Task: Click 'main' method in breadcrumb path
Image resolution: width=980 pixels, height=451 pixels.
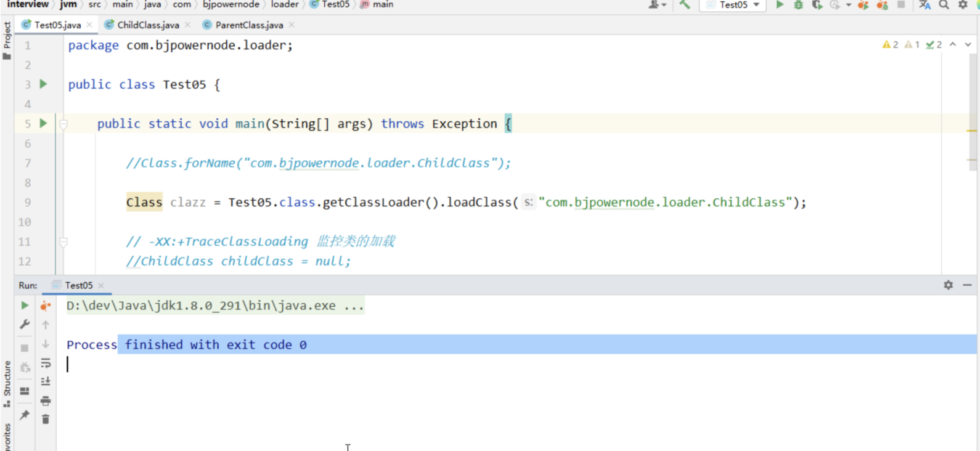Action: (x=377, y=4)
